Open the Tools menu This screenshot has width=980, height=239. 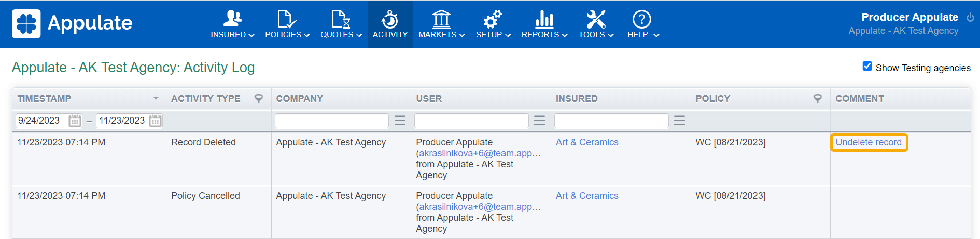[596, 24]
